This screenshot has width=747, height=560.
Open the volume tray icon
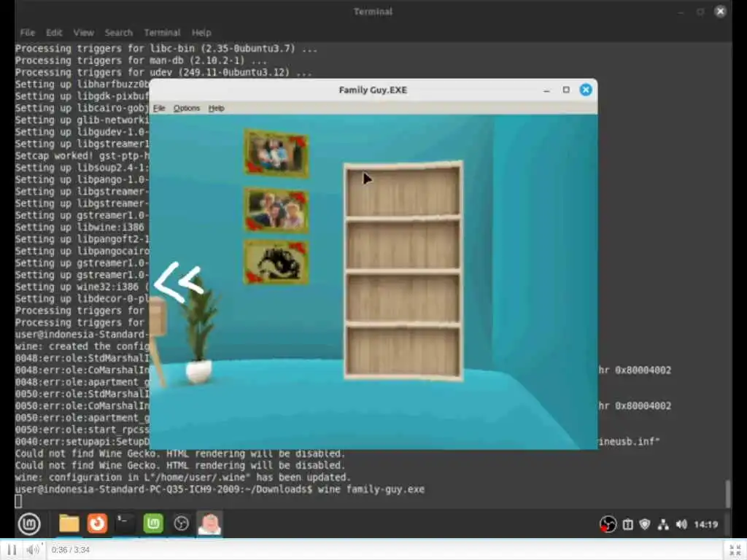pyautogui.click(x=681, y=524)
